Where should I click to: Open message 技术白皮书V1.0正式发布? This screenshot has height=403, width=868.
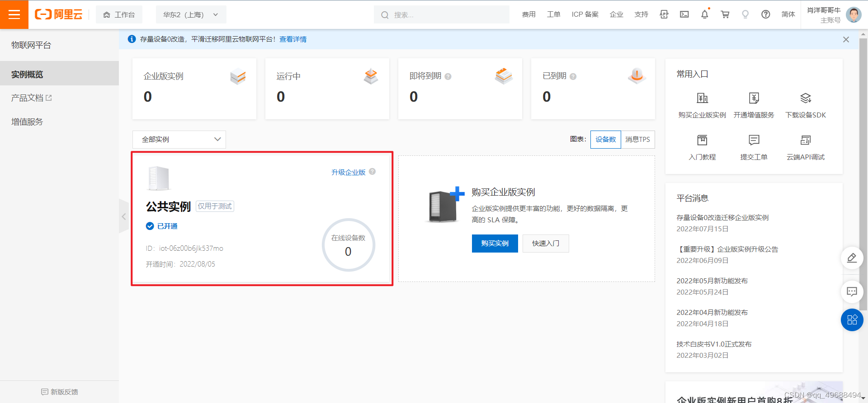point(714,344)
